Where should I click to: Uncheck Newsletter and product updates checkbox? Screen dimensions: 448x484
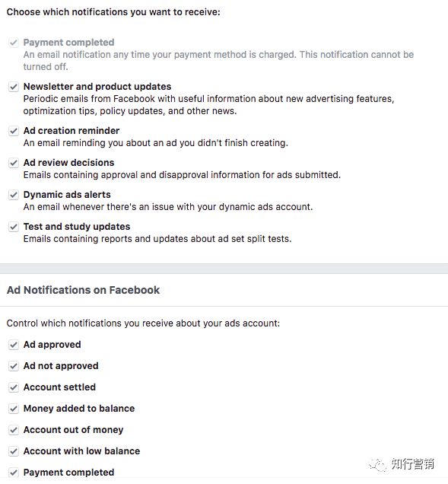(14, 87)
